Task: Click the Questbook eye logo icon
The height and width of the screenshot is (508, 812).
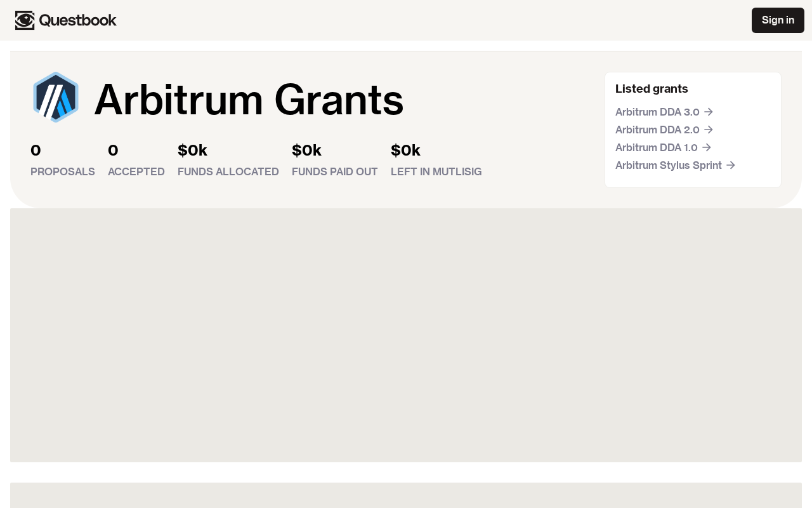Action: click(x=25, y=20)
